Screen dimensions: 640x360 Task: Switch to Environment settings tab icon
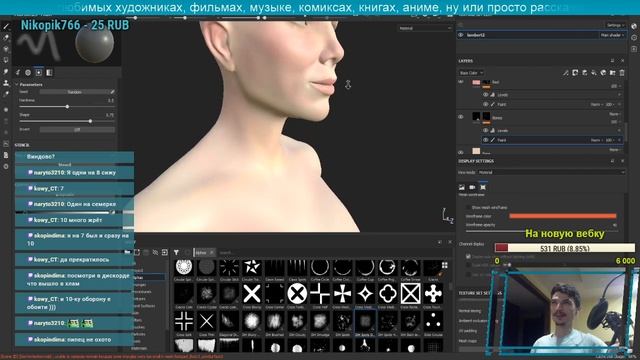[x=462, y=187]
